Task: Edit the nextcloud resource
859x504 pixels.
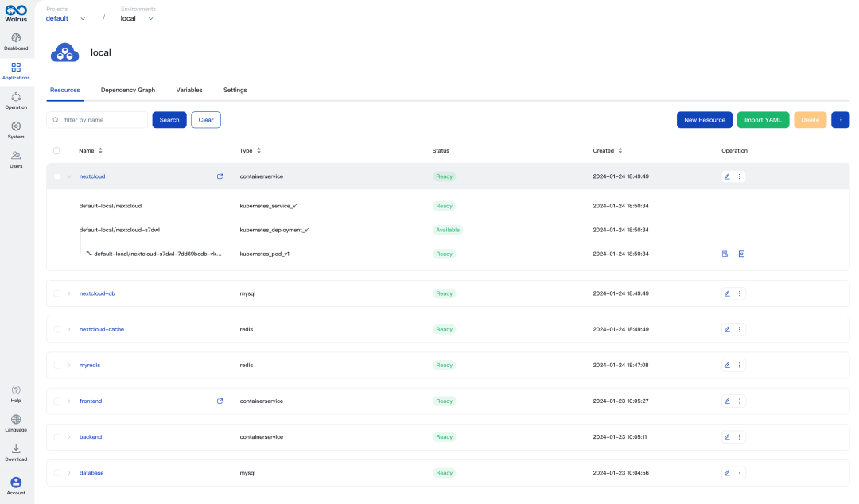Action: click(727, 176)
